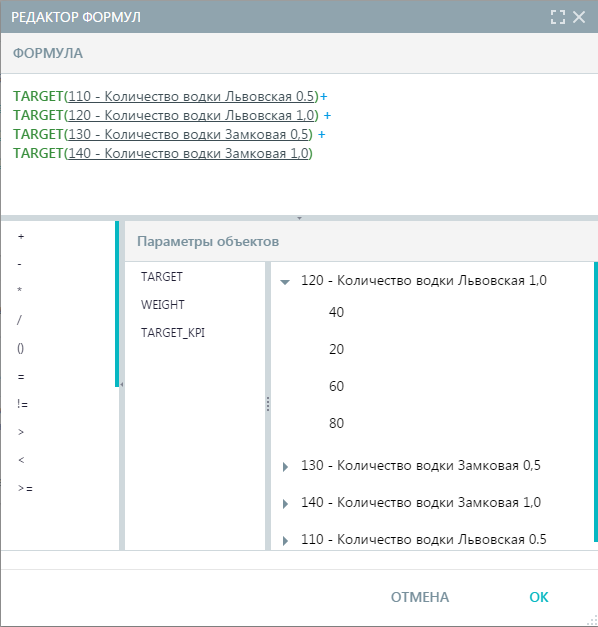The height and width of the screenshot is (627, 598).
Task: Click the operators list scrollbar
Action: [x=117, y=304]
